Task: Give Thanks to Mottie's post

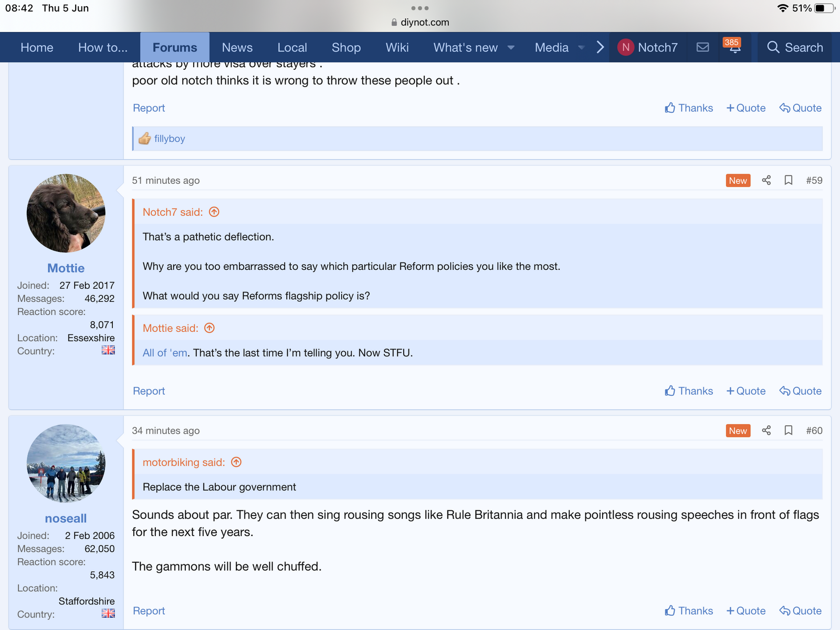Action: 689,391
